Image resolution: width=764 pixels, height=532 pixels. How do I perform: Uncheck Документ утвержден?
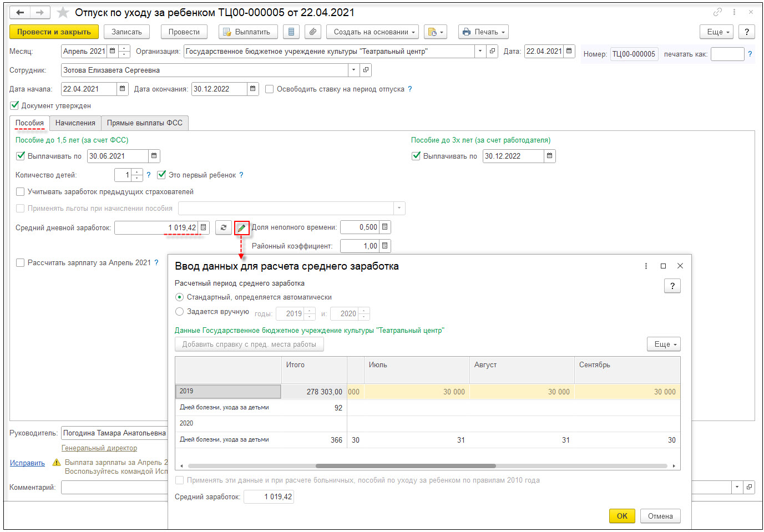(15, 105)
